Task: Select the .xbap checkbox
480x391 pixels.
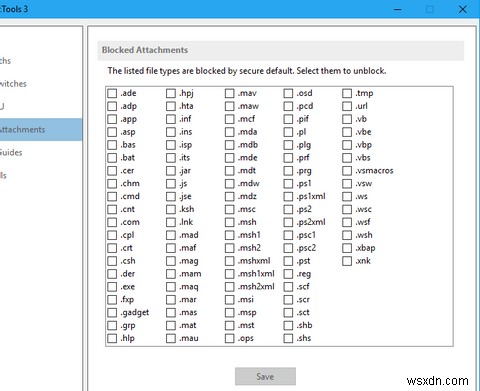Action: [x=347, y=248]
